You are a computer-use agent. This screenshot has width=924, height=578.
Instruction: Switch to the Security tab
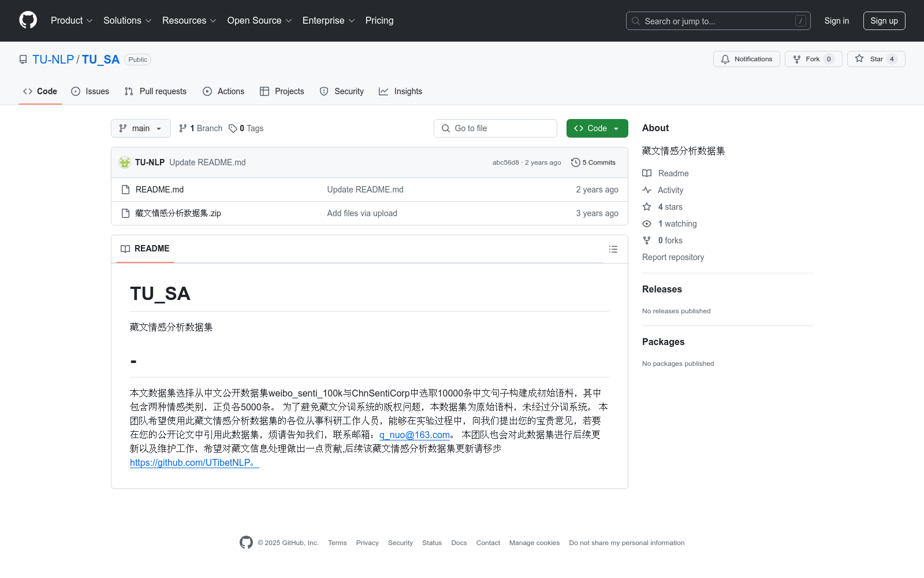342,91
